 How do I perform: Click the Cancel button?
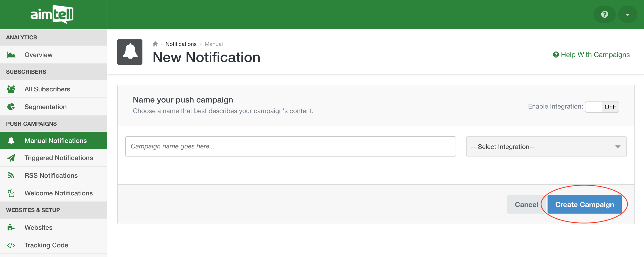point(526,204)
